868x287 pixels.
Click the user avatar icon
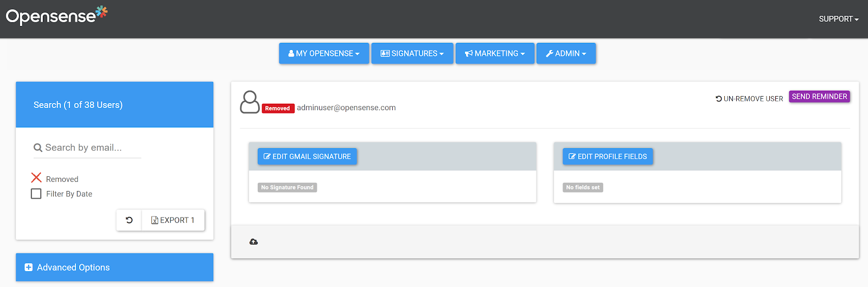(250, 102)
